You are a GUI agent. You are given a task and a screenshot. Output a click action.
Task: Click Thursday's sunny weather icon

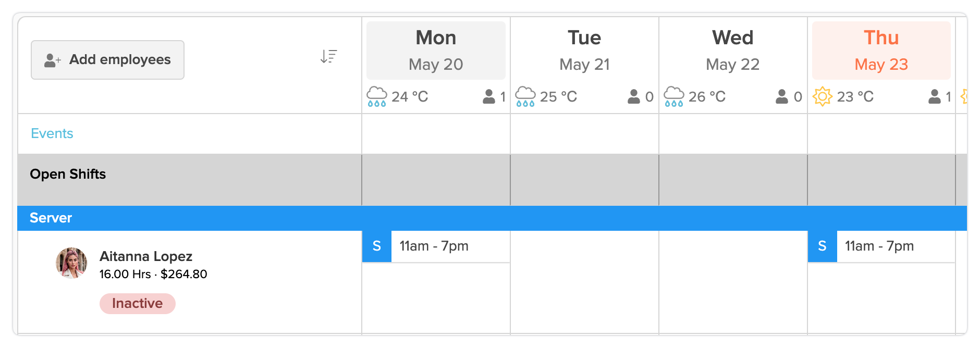(822, 97)
